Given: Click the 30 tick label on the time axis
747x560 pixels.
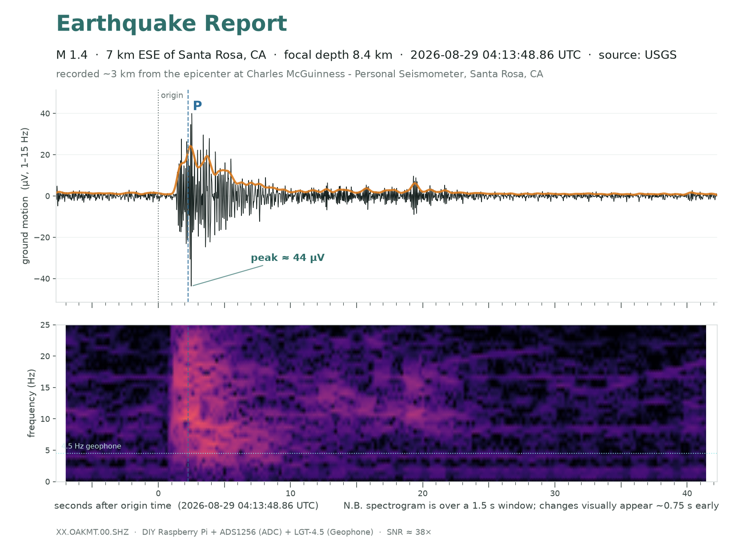Looking at the screenshot, I should coord(555,493).
